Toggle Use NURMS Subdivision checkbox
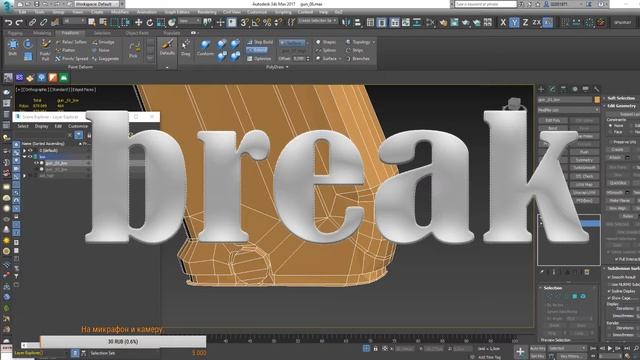The image size is (640, 360). 609,284
